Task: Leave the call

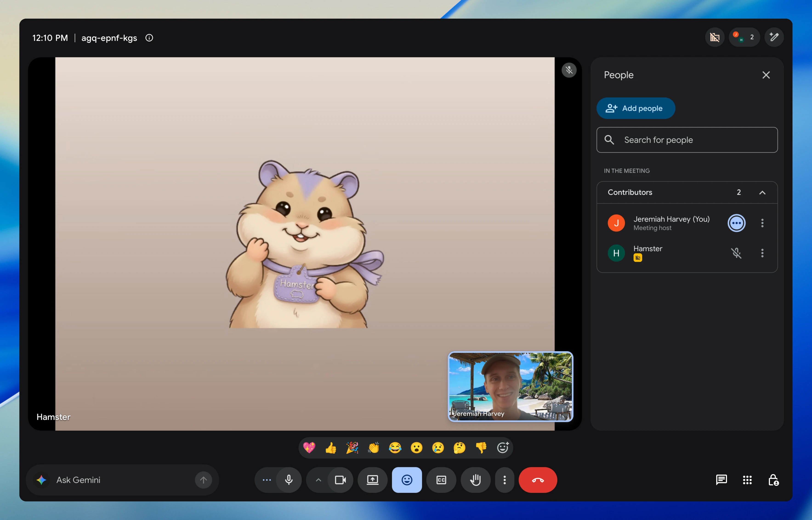Action: point(538,480)
